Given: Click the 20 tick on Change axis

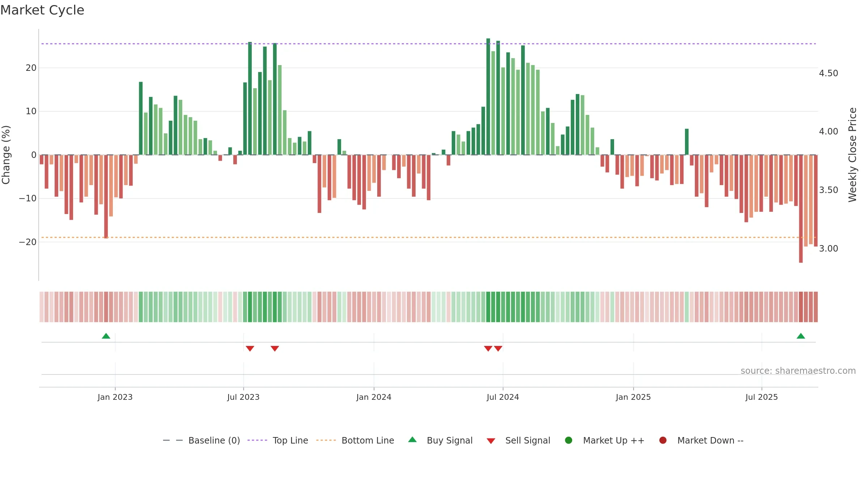Looking at the screenshot, I should (31, 68).
